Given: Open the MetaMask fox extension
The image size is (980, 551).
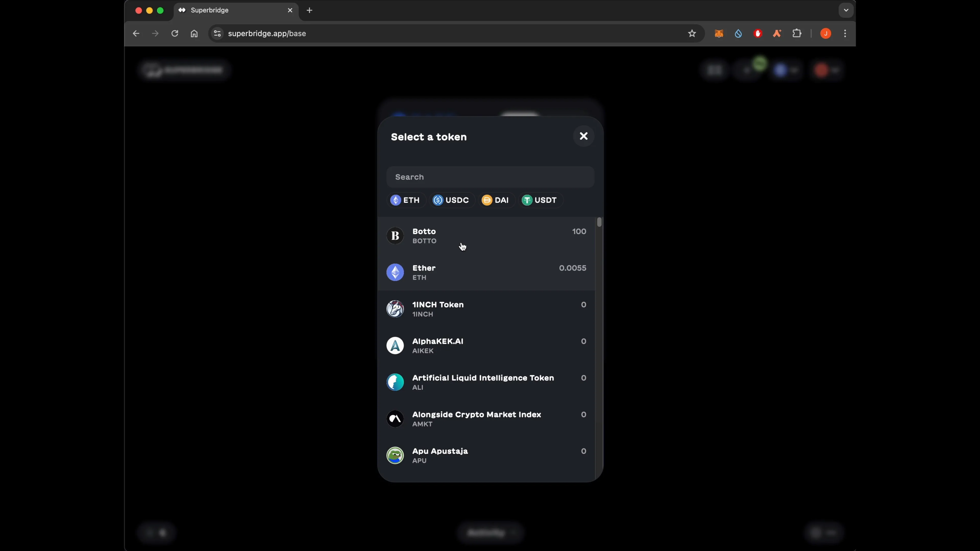Looking at the screenshot, I should (x=719, y=33).
